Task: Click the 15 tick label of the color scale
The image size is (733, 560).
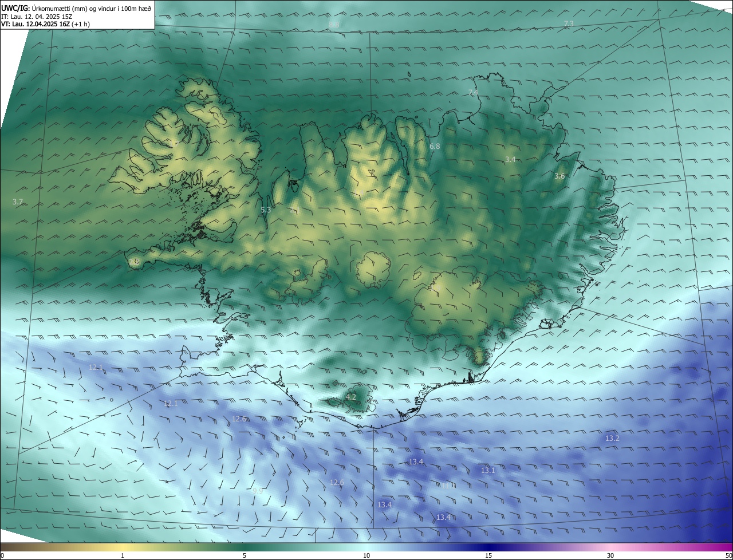Action: pyautogui.click(x=488, y=555)
